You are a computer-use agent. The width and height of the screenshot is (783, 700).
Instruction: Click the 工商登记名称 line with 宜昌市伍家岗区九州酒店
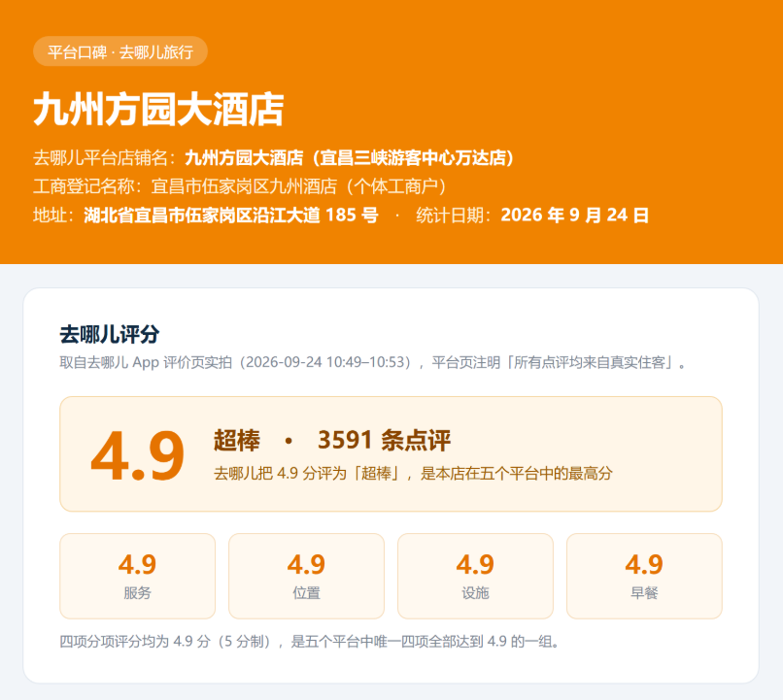point(240,186)
